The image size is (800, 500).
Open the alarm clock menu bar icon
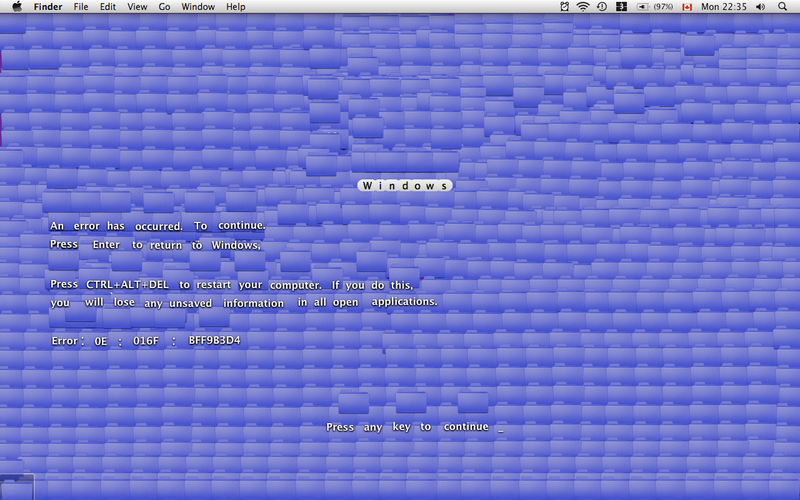564,7
